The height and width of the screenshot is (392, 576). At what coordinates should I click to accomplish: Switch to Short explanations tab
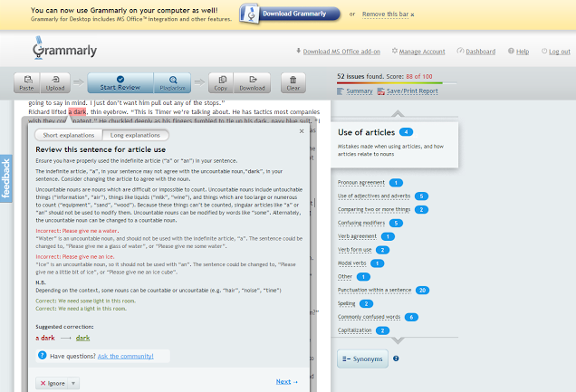click(69, 135)
